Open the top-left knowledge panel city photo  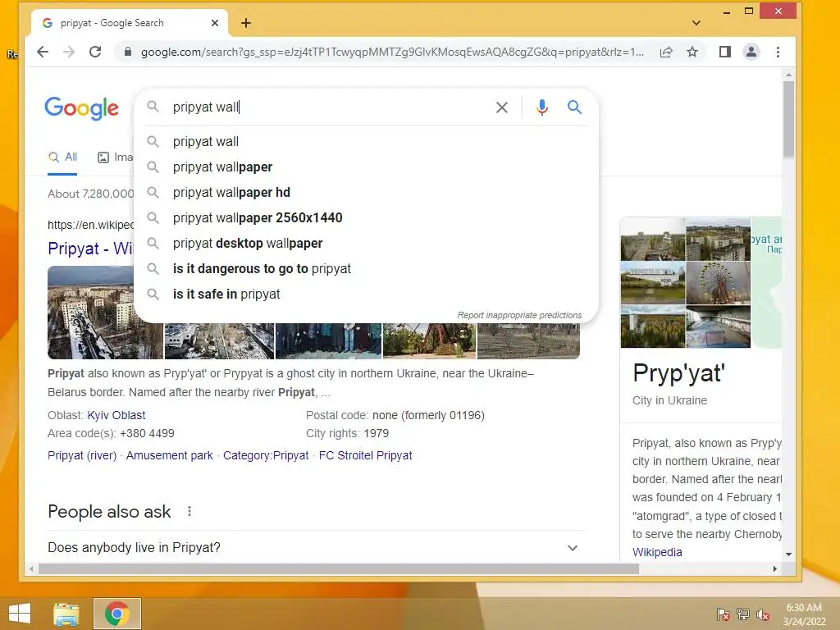pos(652,239)
